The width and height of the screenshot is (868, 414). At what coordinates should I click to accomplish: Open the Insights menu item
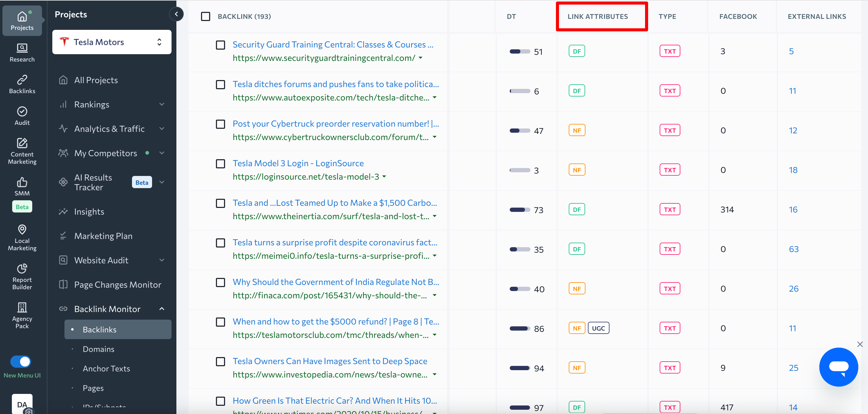click(89, 211)
